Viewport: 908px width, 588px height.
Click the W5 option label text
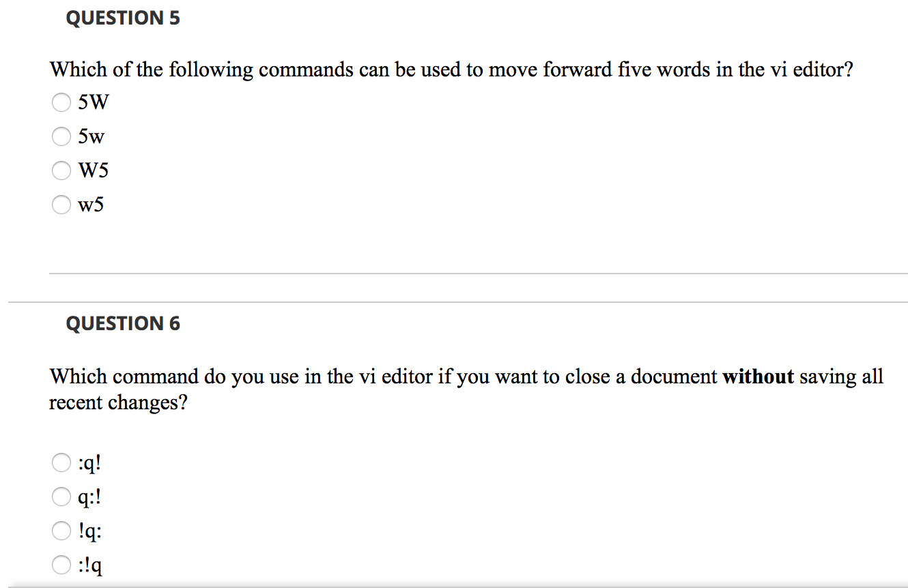[x=92, y=171]
